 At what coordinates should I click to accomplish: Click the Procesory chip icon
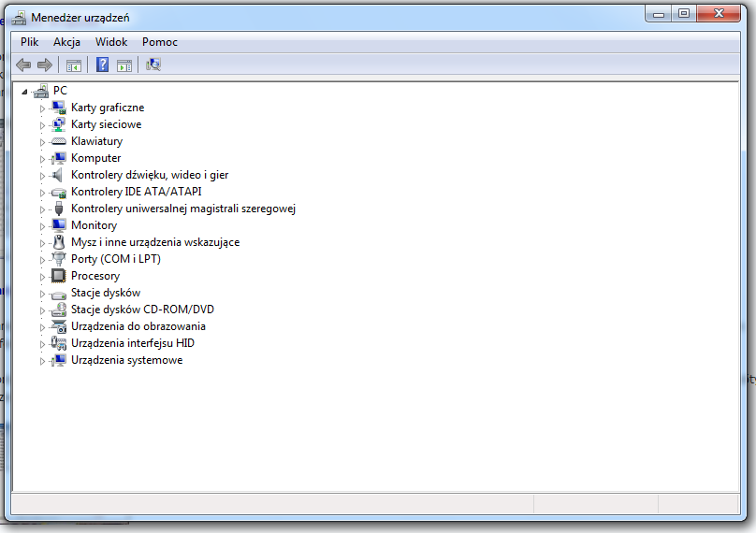coord(58,276)
